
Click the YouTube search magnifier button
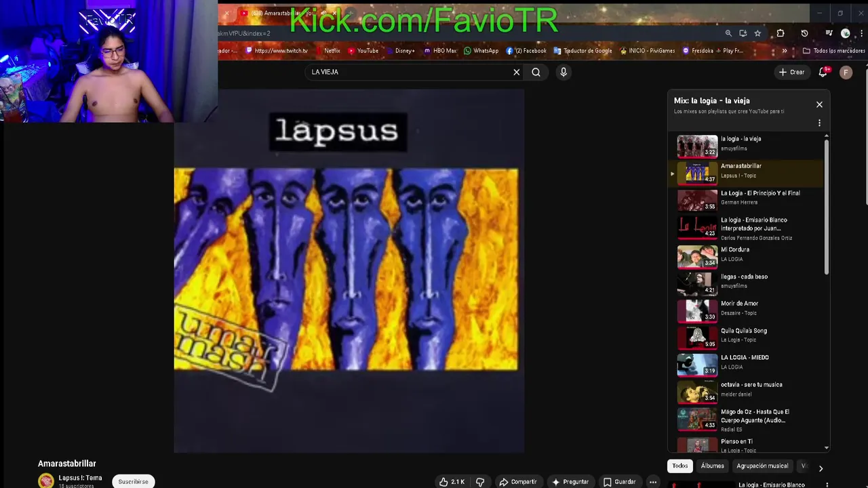coord(536,72)
